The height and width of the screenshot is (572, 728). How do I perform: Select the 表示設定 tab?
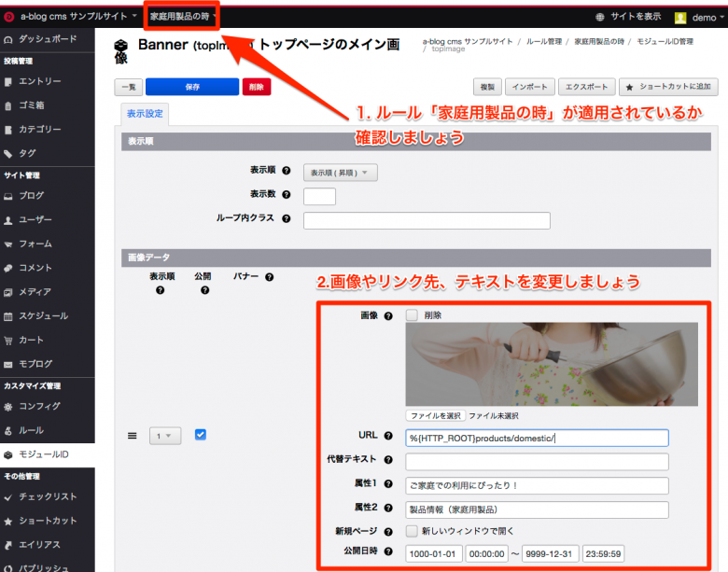[x=145, y=116]
